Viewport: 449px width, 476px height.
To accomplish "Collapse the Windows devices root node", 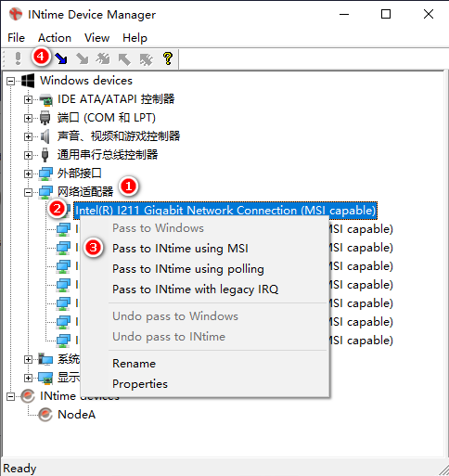I will coord(11,82).
